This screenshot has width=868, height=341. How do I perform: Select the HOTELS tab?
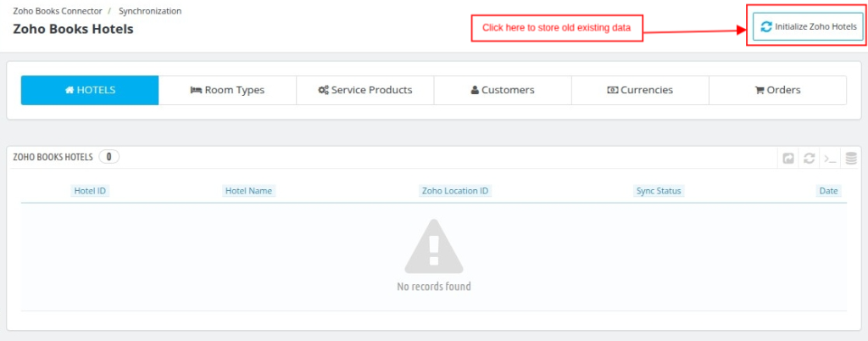point(90,90)
